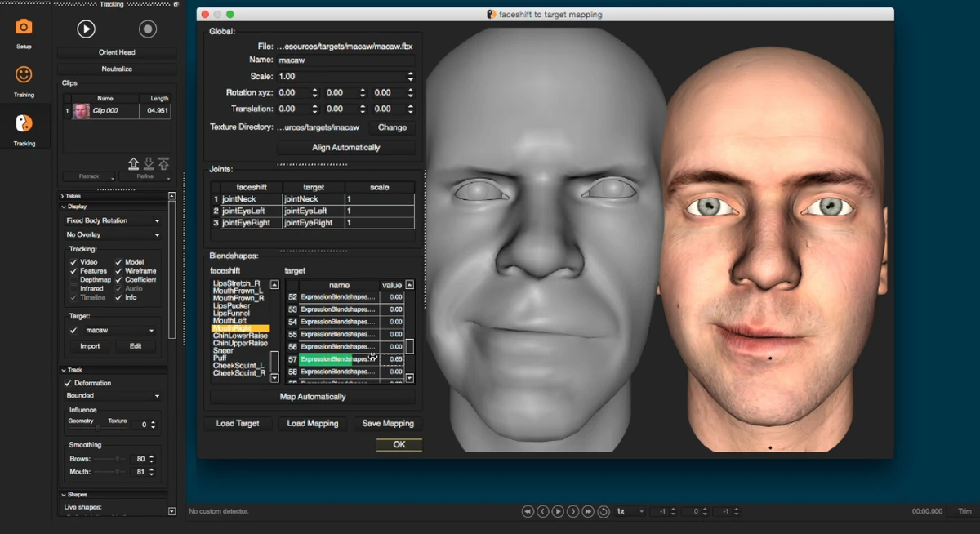Adjust the Brows smoothing slider

coord(109,459)
